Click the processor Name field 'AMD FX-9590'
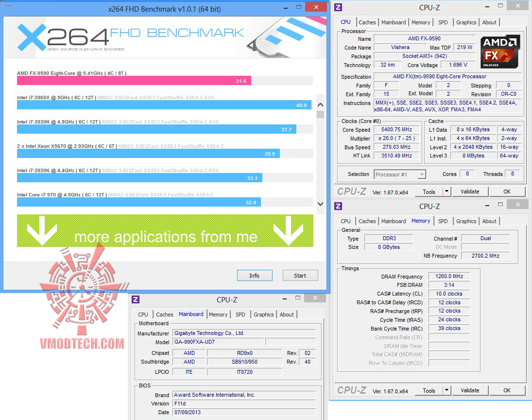Image resolution: width=532 pixels, height=420 pixels. click(424, 38)
